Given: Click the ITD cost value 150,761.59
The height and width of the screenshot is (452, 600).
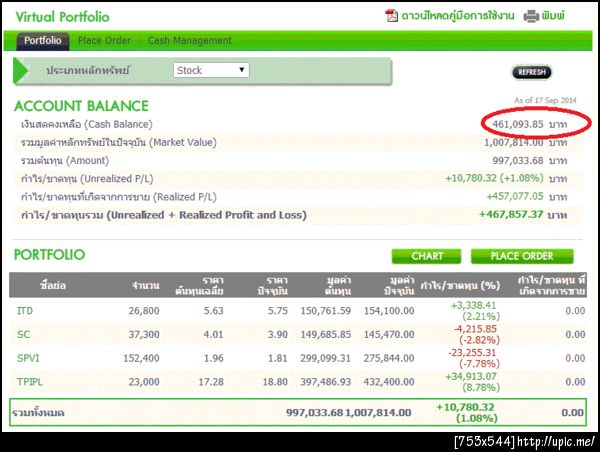Looking at the screenshot, I should coord(326,311).
